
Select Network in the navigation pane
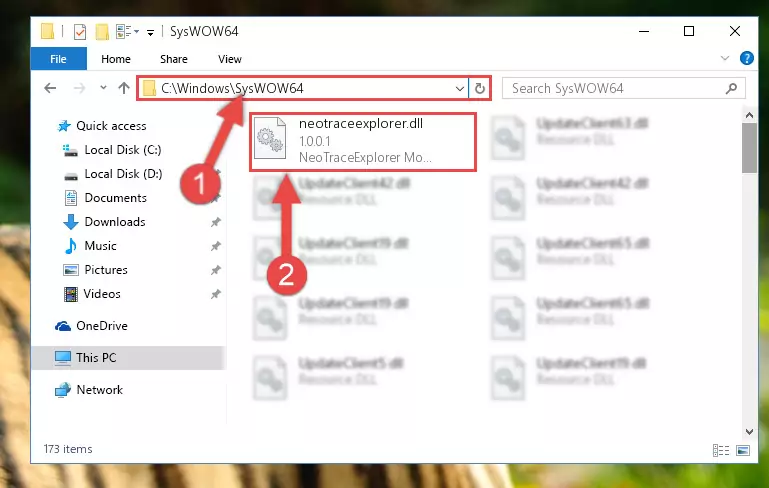click(89, 390)
